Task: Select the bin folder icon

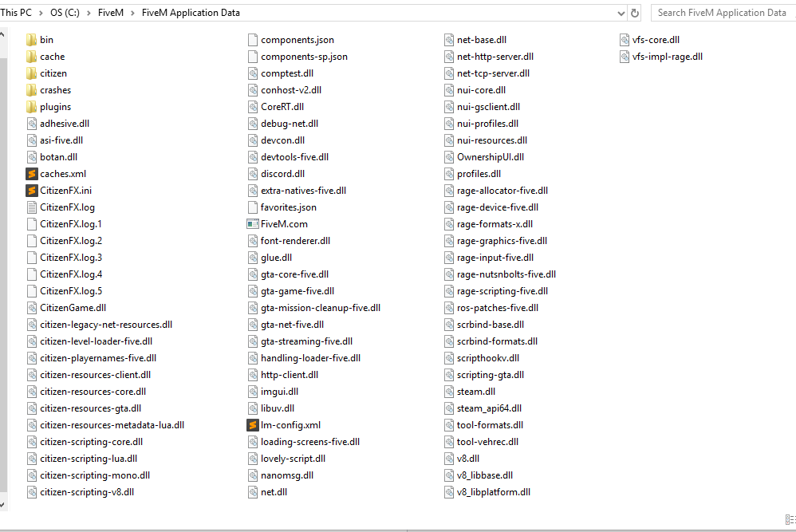Action: [31, 40]
